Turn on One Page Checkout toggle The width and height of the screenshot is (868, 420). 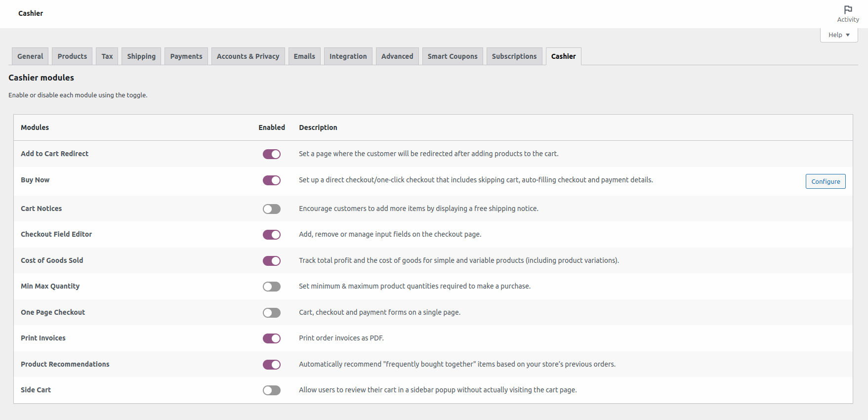[x=271, y=313]
